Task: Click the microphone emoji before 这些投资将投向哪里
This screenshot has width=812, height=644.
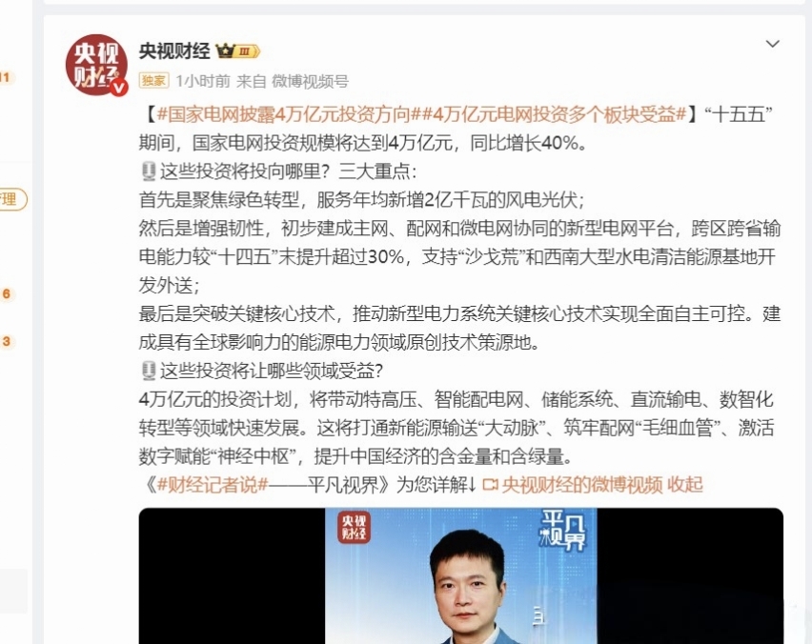Action: (149, 171)
